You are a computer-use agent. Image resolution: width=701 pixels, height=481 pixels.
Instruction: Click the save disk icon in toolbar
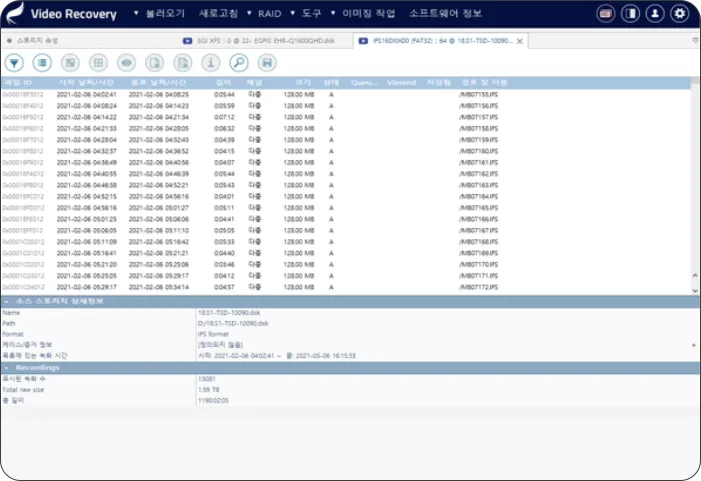266,62
